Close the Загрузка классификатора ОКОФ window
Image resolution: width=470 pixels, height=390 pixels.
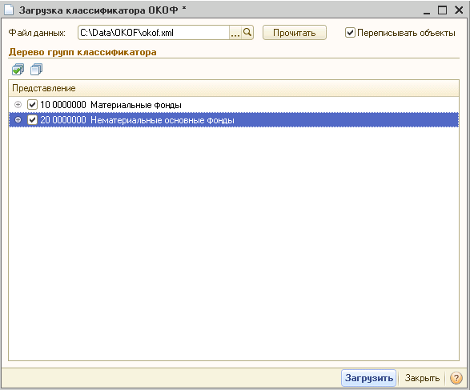point(459,10)
